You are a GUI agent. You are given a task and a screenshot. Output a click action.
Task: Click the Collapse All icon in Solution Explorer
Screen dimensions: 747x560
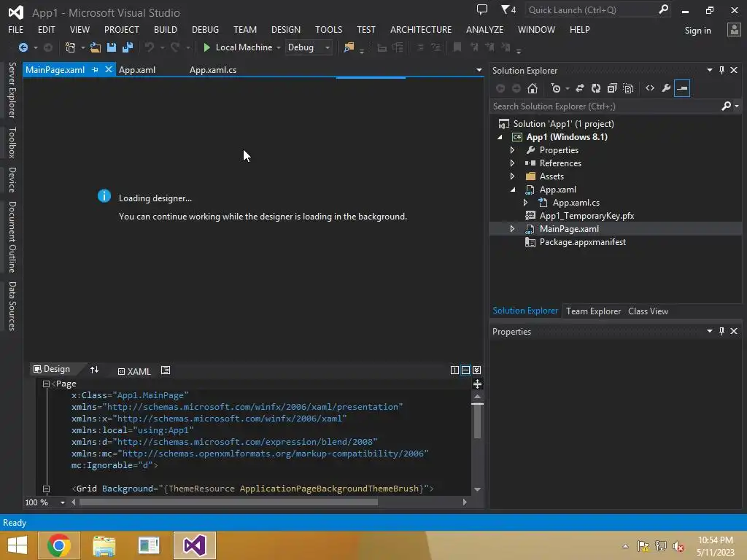click(x=612, y=88)
